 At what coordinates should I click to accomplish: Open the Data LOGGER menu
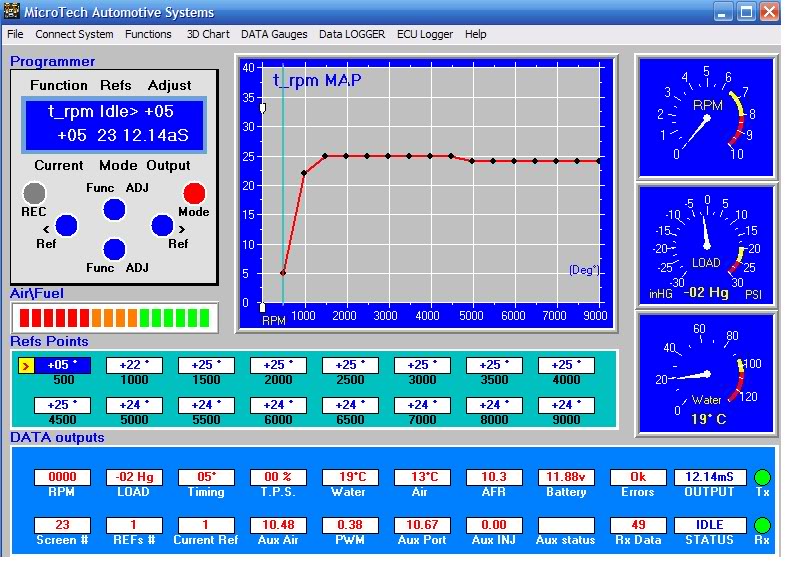352,34
